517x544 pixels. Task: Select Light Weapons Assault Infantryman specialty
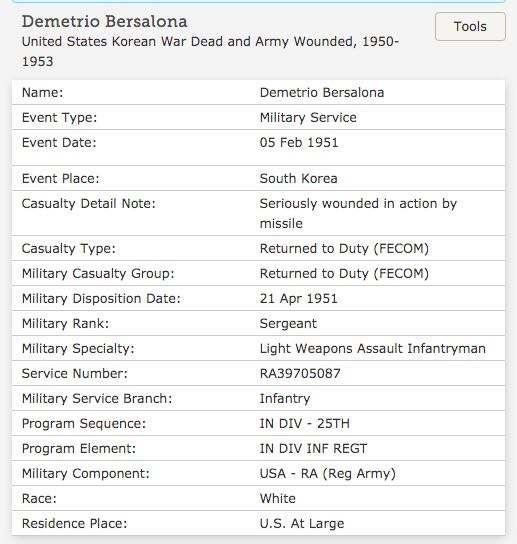373,349
